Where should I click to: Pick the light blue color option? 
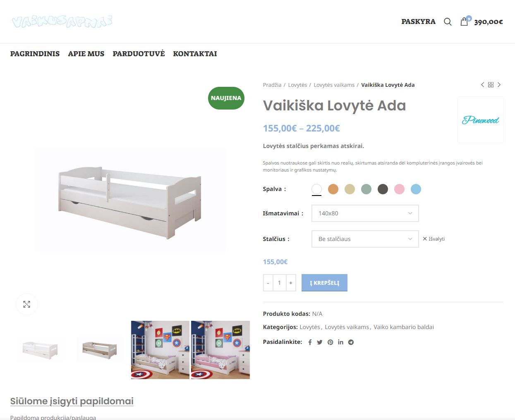[x=416, y=189]
